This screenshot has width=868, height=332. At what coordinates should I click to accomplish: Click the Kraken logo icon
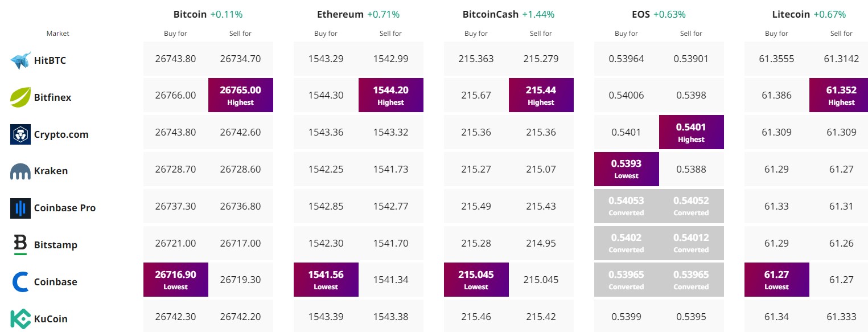pos(20,171)
